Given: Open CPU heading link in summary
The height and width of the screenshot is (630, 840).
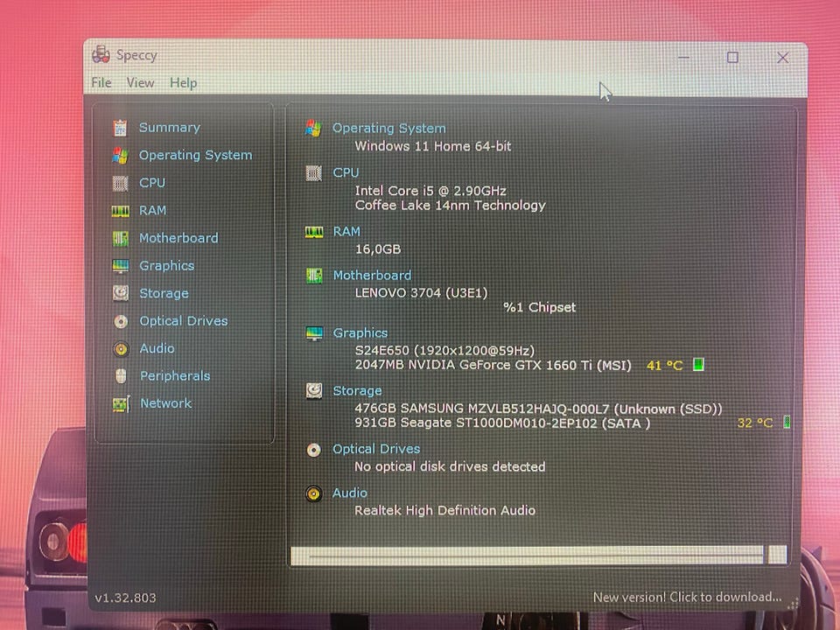Looking at the screenshot, I should click(346, 172).
